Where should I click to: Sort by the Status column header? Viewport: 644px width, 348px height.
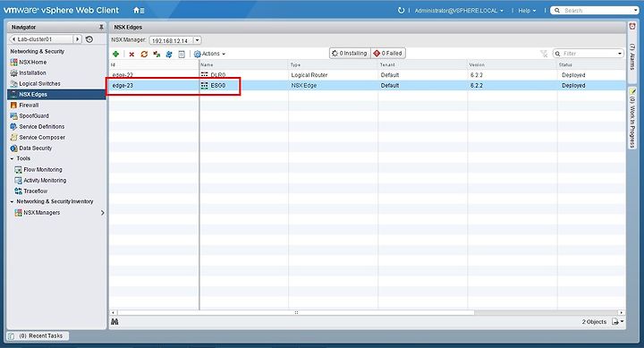point(591,65)
